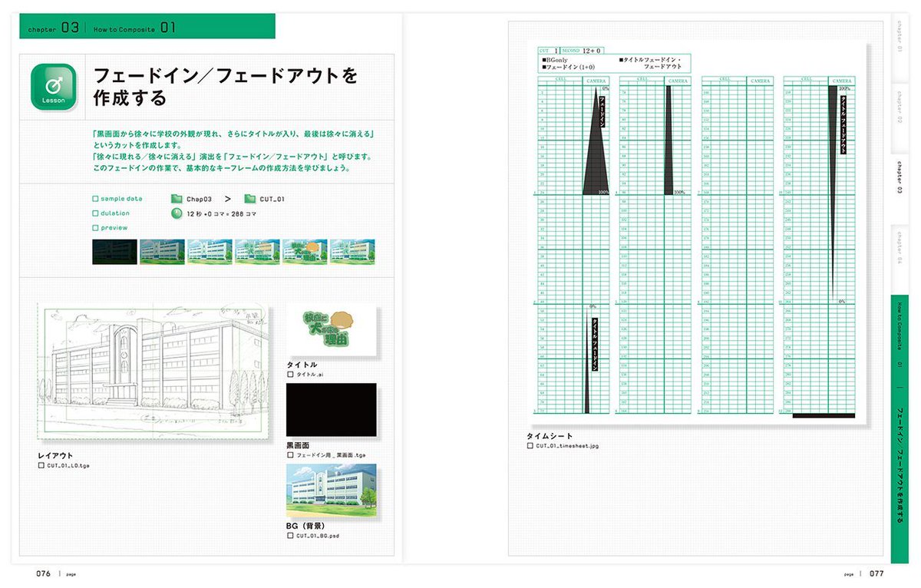Check the dulation checkbox

tap(94, 213)
